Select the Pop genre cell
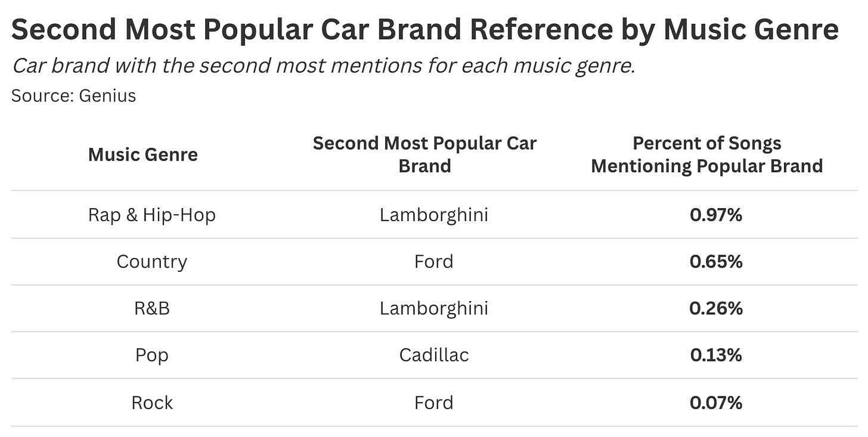868x437 pixels. 152,355
